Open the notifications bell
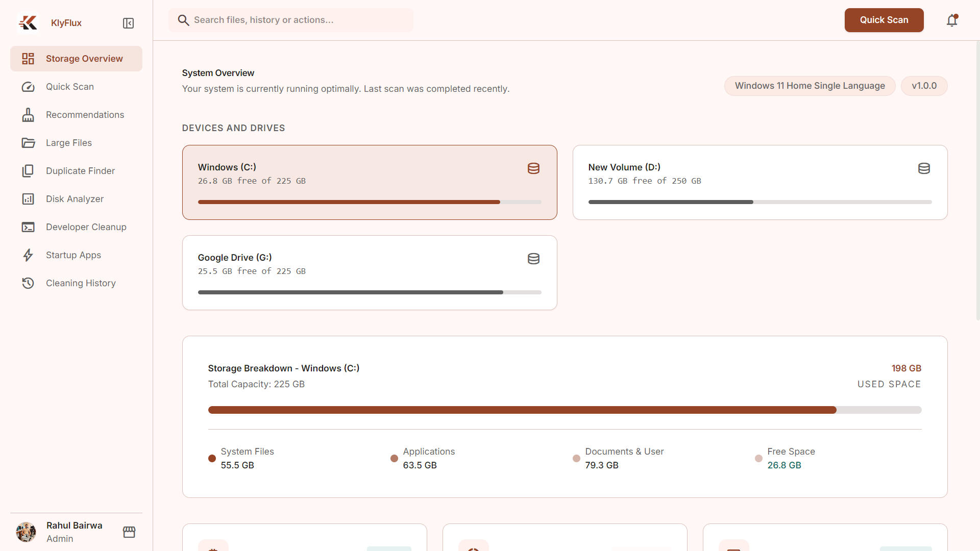The width and height of the screenshot is (980, 551). 952,20
